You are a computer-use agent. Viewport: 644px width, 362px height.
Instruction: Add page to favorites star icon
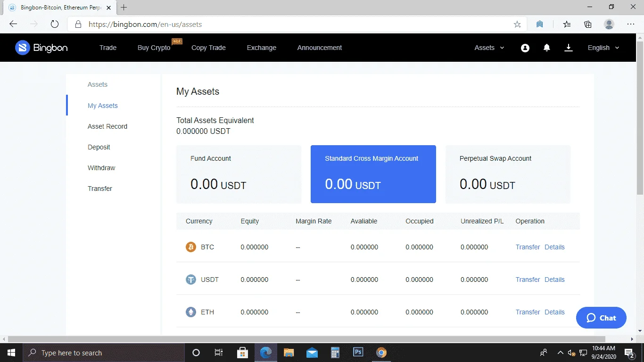pos(517,25)
